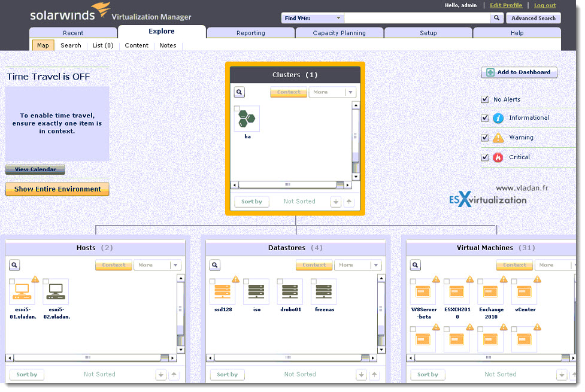
Task: Sort Datastores ascending with up arrow
Action: pos(374,375)
